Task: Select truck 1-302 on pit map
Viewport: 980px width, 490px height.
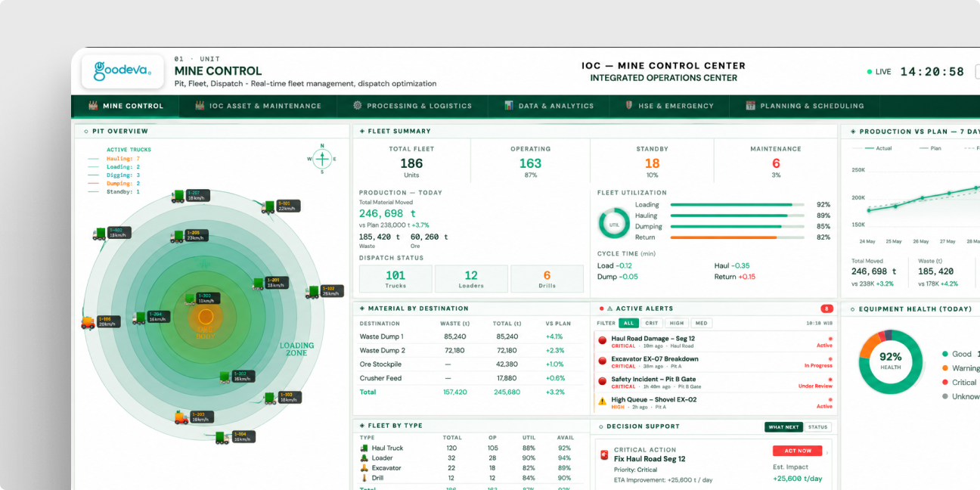Action: [225, 376]
